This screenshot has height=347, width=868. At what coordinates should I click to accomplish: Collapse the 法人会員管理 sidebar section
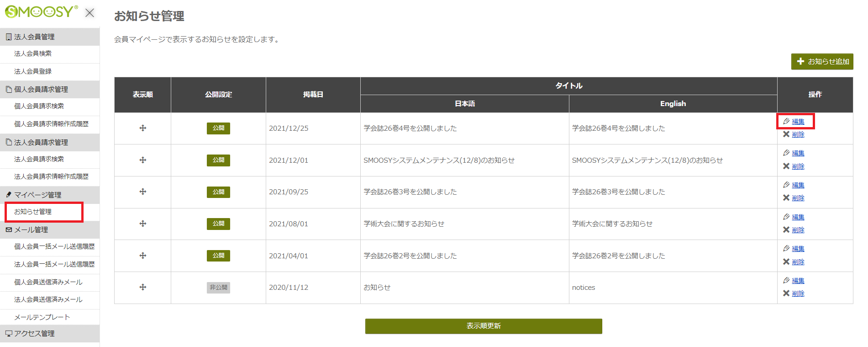coord(34,37)
